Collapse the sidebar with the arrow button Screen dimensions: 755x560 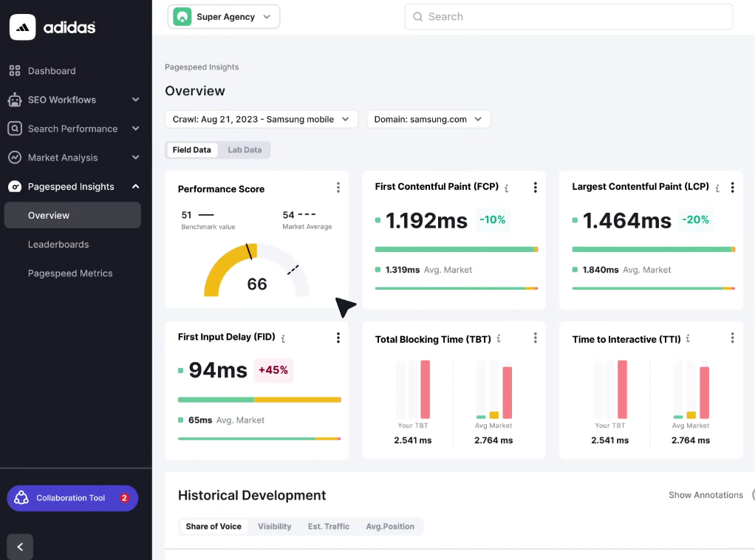tap(19, 547)
